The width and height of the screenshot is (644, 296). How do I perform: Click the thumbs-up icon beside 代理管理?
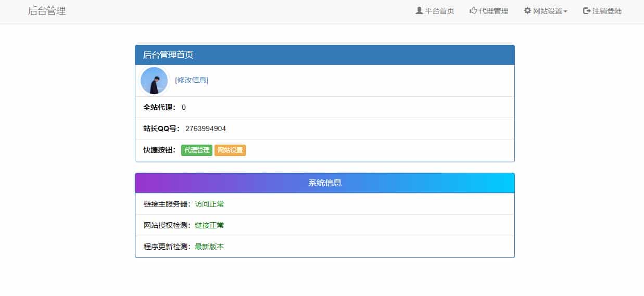473,10
